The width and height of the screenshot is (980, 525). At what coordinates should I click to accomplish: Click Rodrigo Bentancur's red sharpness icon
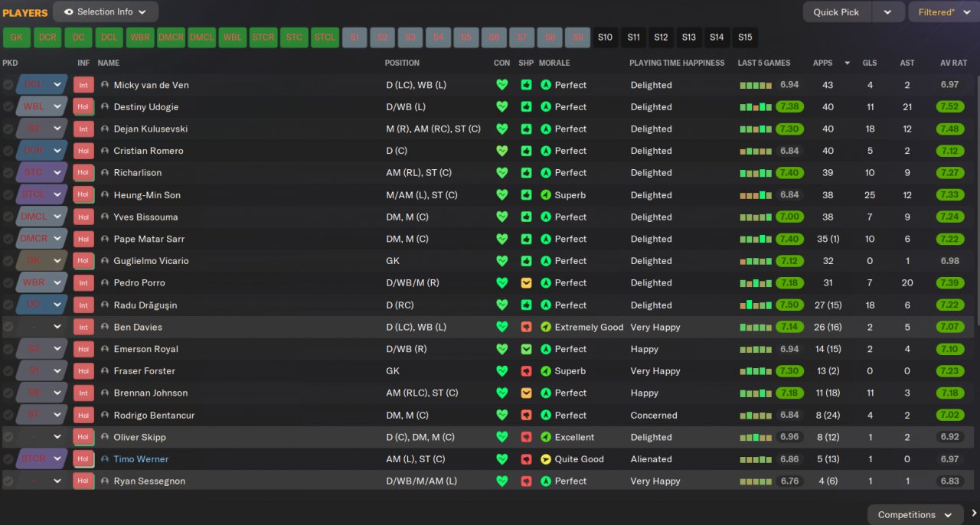526,415
